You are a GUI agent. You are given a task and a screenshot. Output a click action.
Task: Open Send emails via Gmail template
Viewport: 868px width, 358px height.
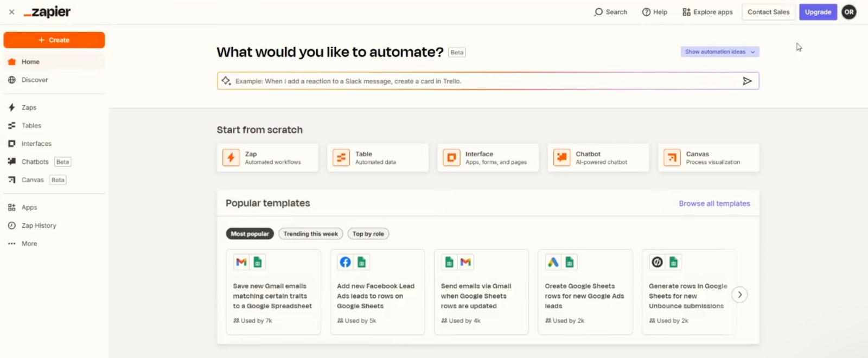click(481, 292)
